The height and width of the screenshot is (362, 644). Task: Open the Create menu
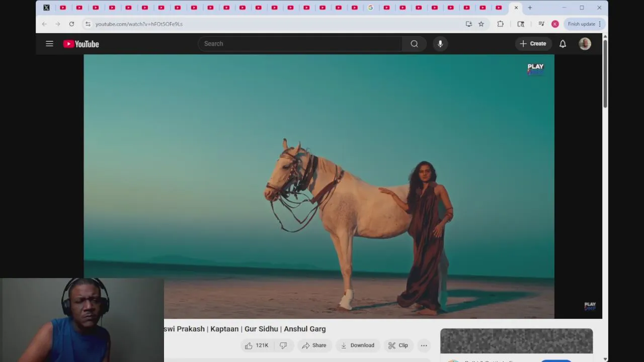pos(533,44)
